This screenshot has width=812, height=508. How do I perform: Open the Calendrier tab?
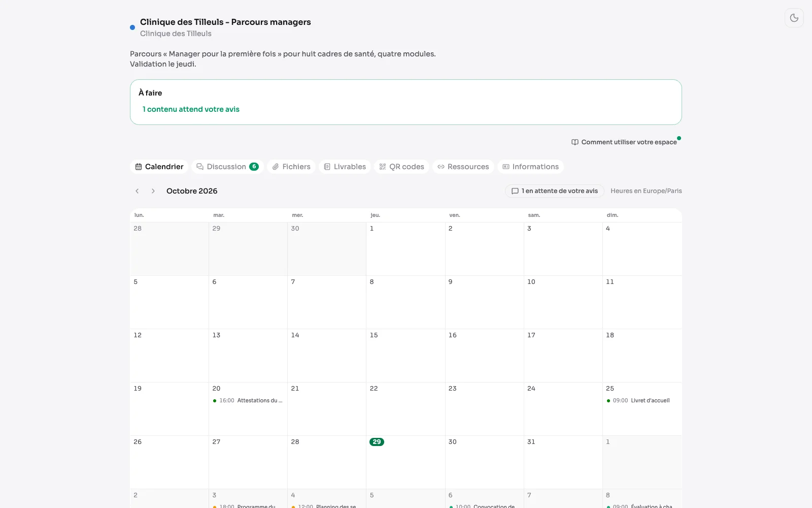click(159, 167)
